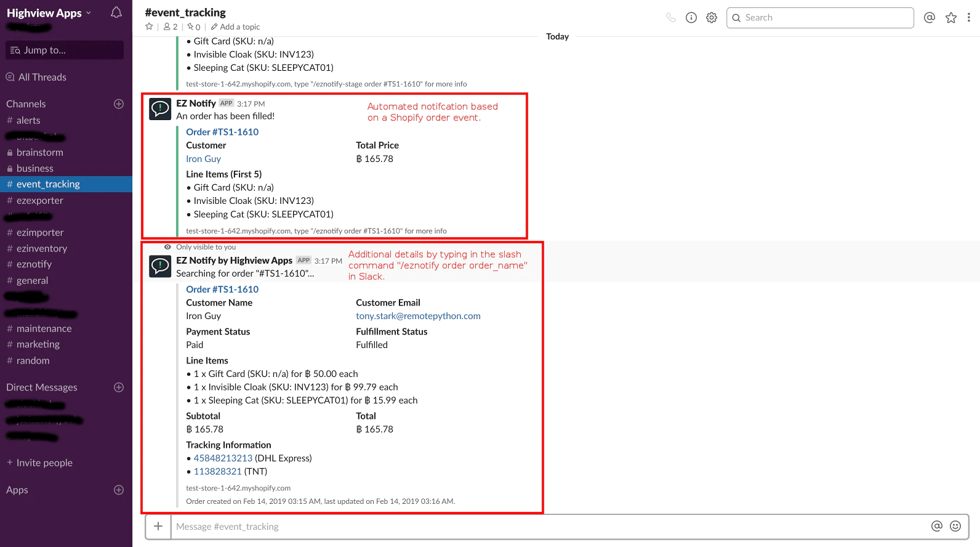Screen dimensions: 980x547
Task: Insert a mention in the message box
Action: [x=937, y=526]
